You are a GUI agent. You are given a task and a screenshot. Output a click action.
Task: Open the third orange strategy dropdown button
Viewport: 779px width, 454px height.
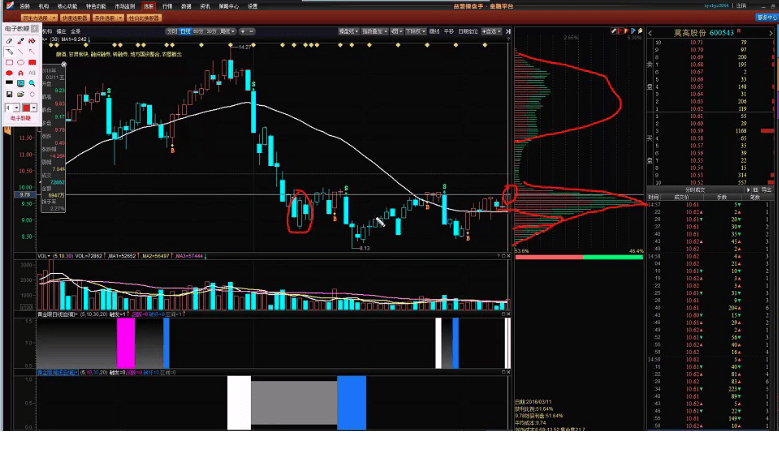click(x=108, y=18)
